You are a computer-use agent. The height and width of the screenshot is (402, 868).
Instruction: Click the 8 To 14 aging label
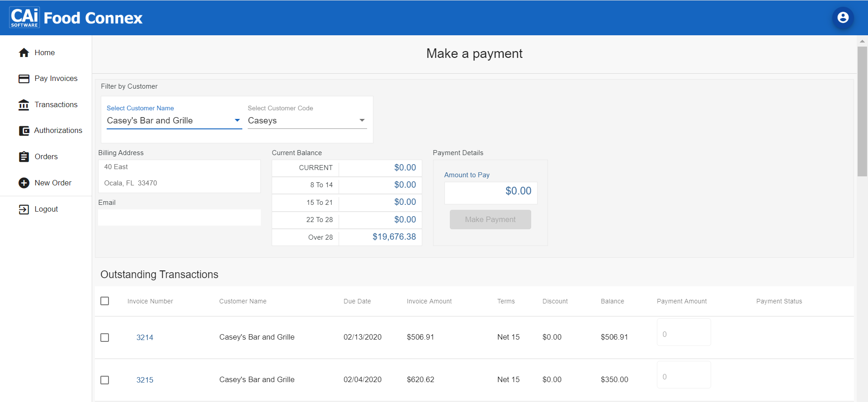tap(321, 185)
